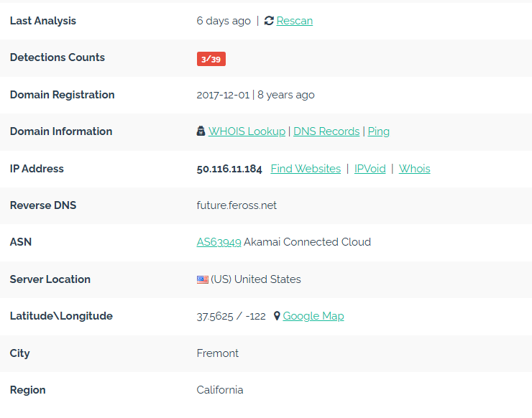
Task: Open the IPVoid link
Action: tap(370, 169)
